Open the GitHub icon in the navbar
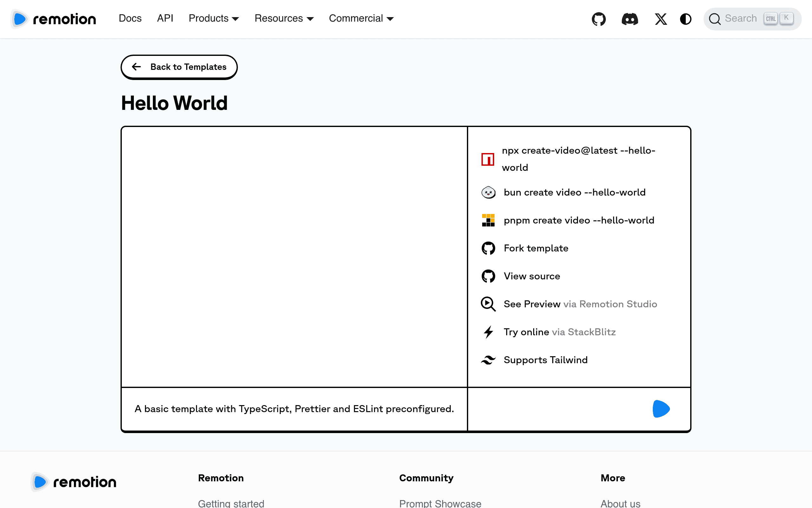 click(x=599, y=19)
